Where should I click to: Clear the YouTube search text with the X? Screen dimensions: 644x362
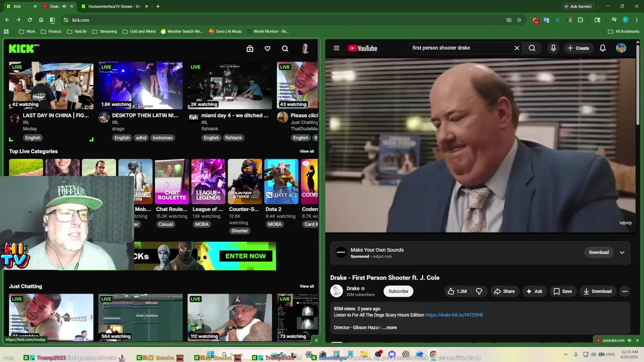point(517,48)
